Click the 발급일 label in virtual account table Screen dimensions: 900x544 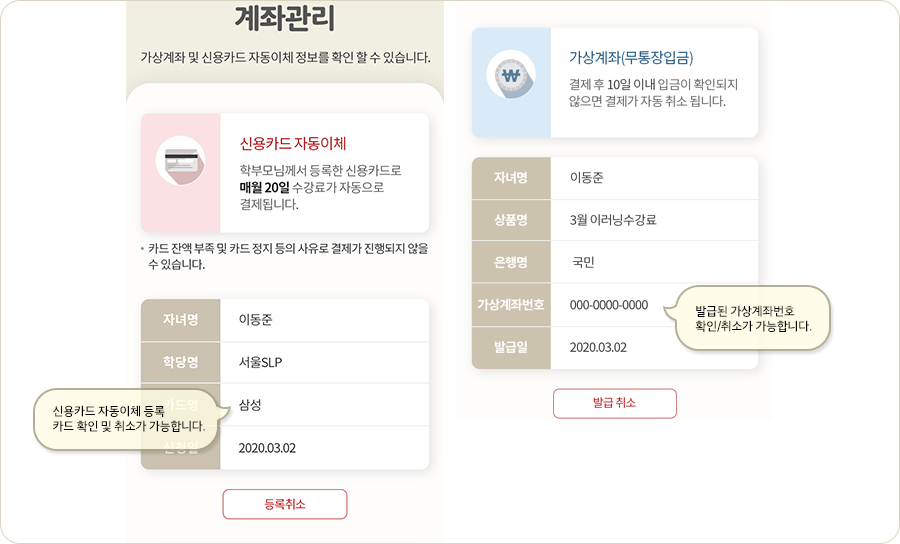coord(511,347)
